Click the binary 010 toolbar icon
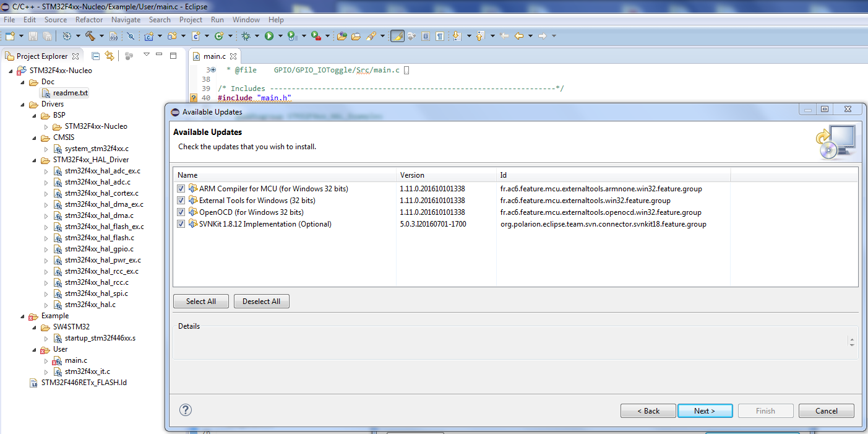This screenshot has width=868, height=434. (x=114, y=36)
